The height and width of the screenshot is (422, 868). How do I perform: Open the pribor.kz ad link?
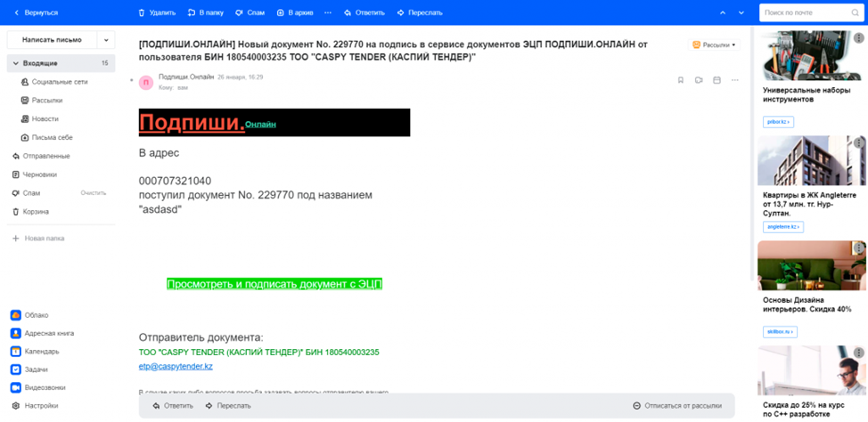(778, 122)
